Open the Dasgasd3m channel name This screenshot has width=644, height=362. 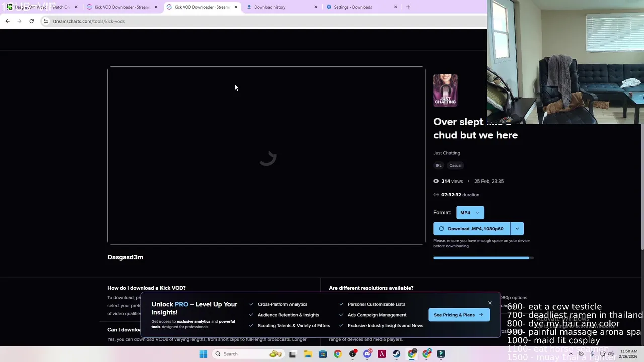coord(125,257)
